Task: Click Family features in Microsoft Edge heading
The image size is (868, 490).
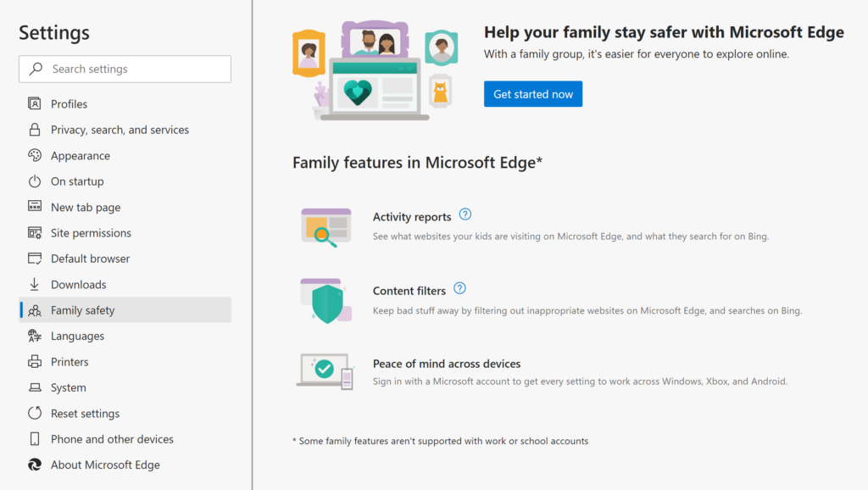Action: 417,162
